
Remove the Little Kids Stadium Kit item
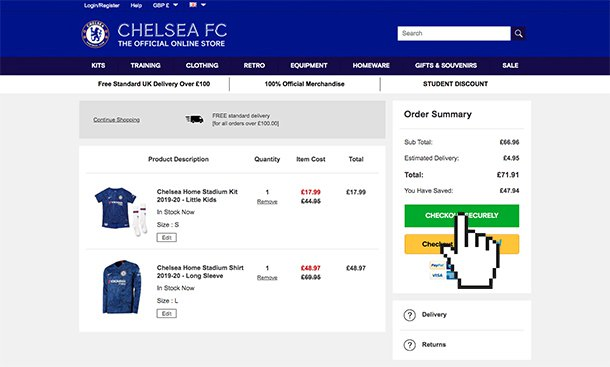click(267, 202)
